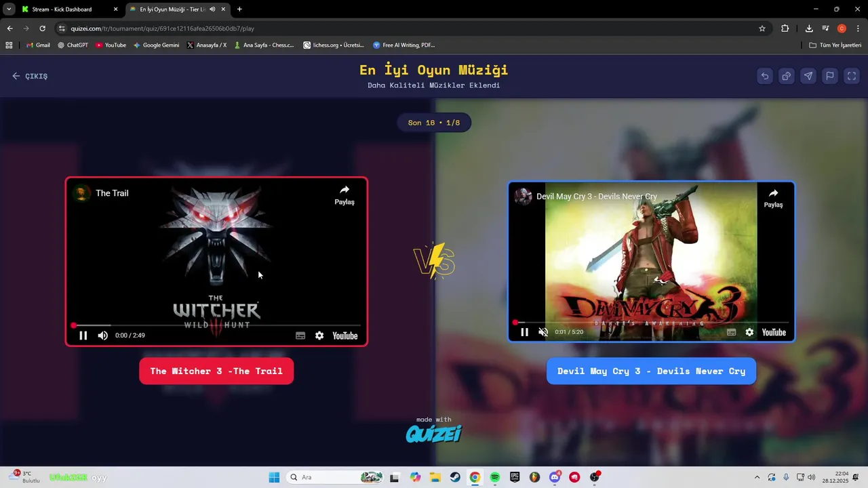
Task: Open settings gear on The Trail video
Action: 319,335
